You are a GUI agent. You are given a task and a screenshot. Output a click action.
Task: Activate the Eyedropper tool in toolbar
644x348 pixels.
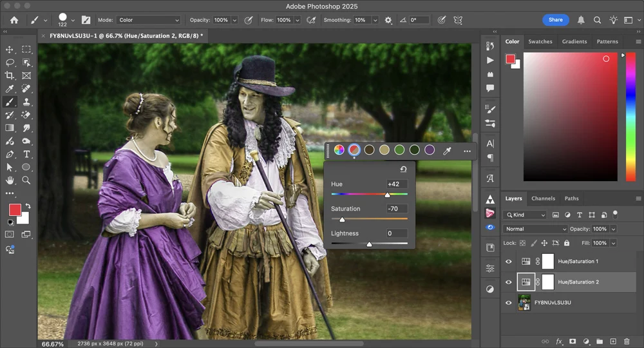(x=10, y=88)
